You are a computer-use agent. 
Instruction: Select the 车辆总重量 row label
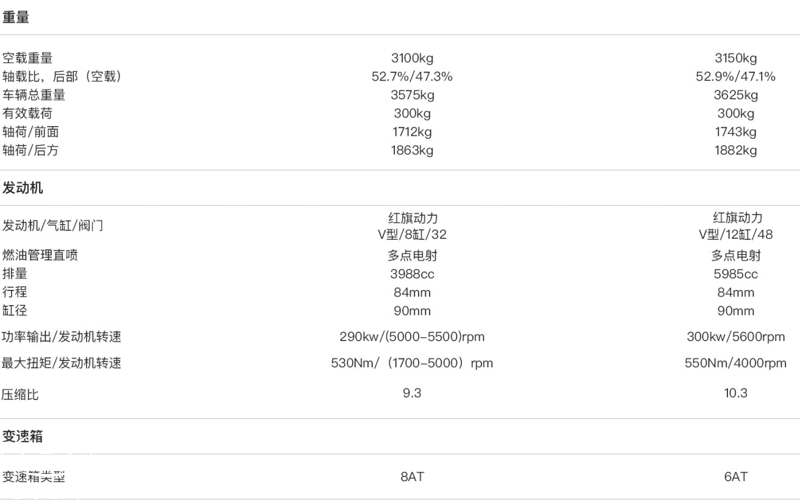tap(34, 95)
